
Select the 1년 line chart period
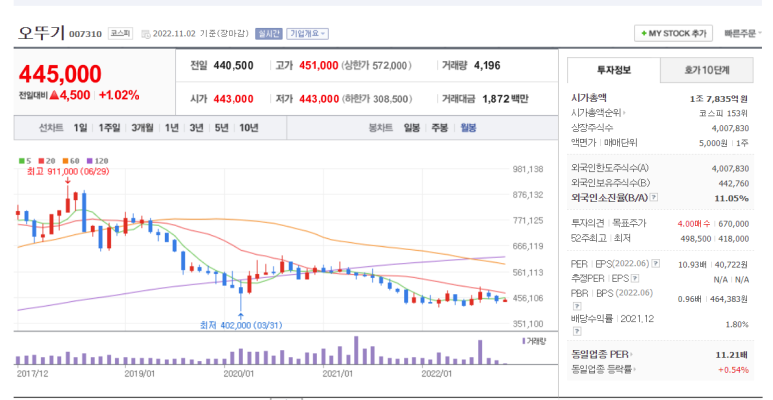coord(171,128)
